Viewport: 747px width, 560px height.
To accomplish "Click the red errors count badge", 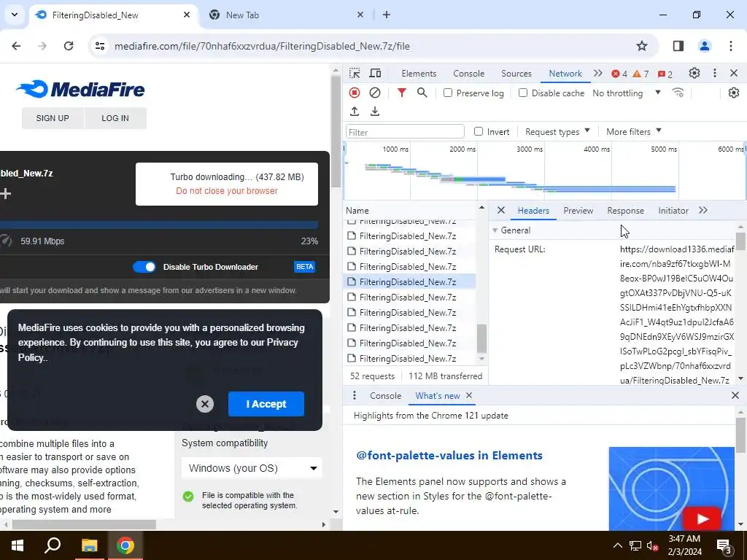I will [619, 74].
